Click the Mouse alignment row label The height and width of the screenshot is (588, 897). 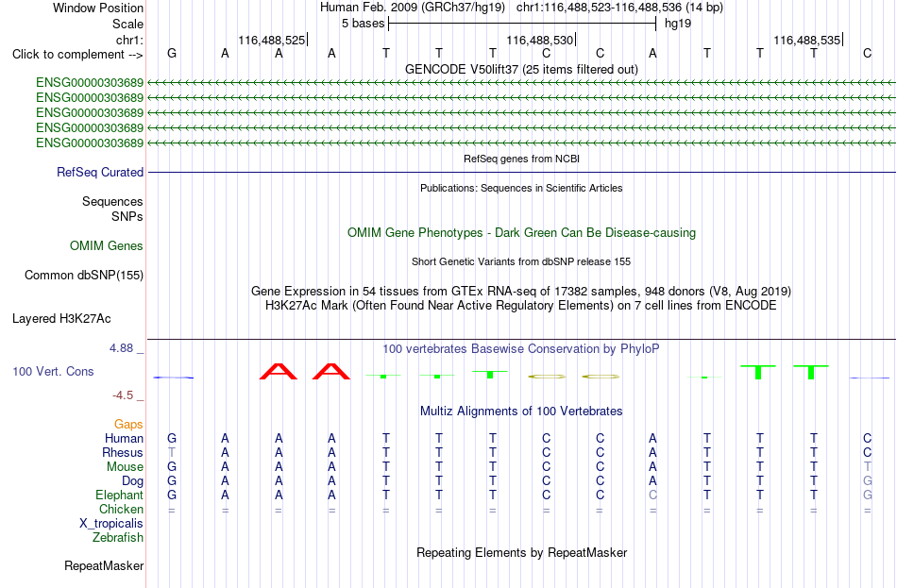point(125,467)
